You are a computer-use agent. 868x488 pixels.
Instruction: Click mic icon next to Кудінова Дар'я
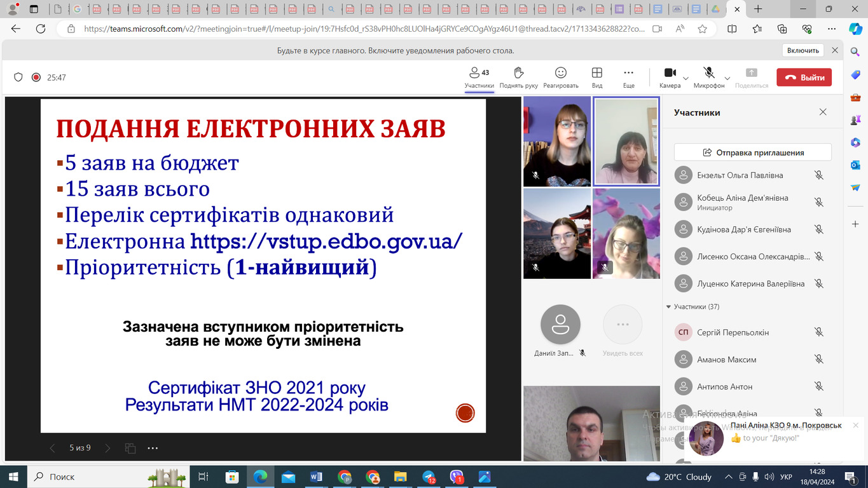(x=819, y=229)
